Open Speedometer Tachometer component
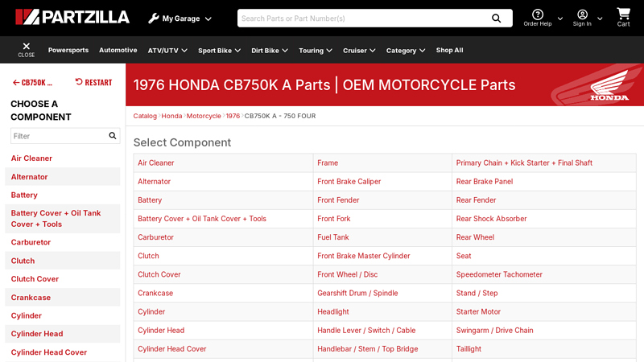 (x=499, y=274)
